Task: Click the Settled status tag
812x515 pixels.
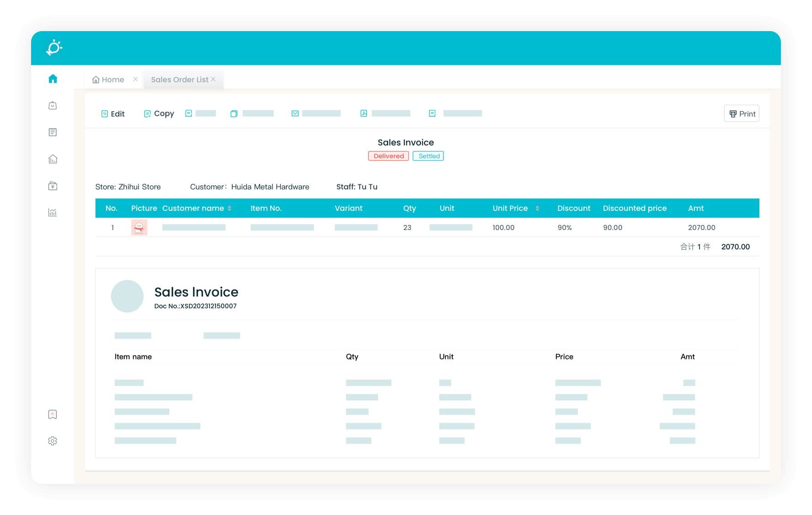Action: (428, 156)
